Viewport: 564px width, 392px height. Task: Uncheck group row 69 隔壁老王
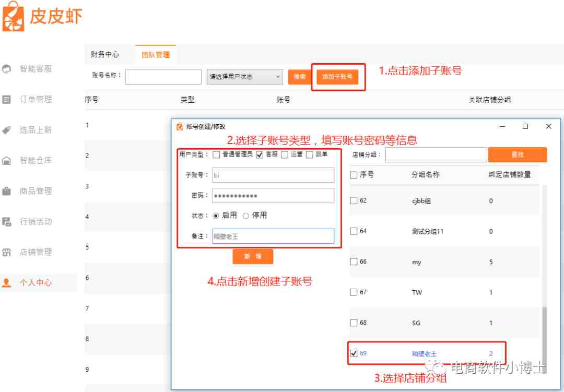pos(354,353)
